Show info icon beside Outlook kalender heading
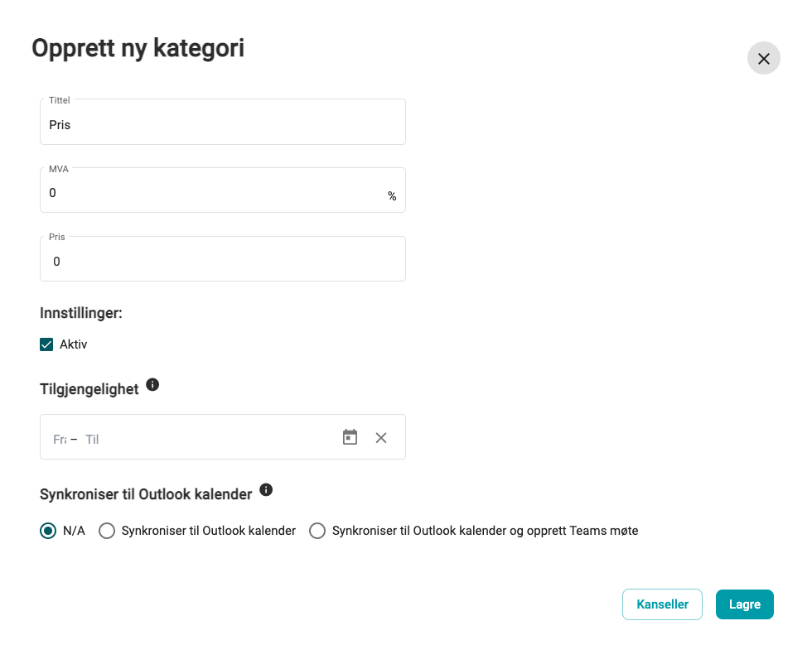Viewport: 812px width, 645px height. click(x=266, y=489)
